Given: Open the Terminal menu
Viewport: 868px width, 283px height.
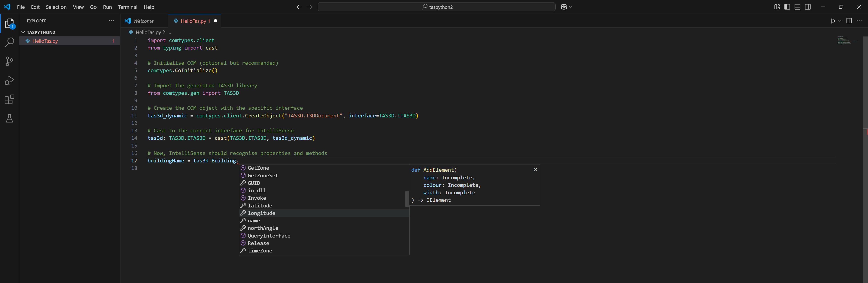Looking at the screenshot, I should click(x=128, y=7).
